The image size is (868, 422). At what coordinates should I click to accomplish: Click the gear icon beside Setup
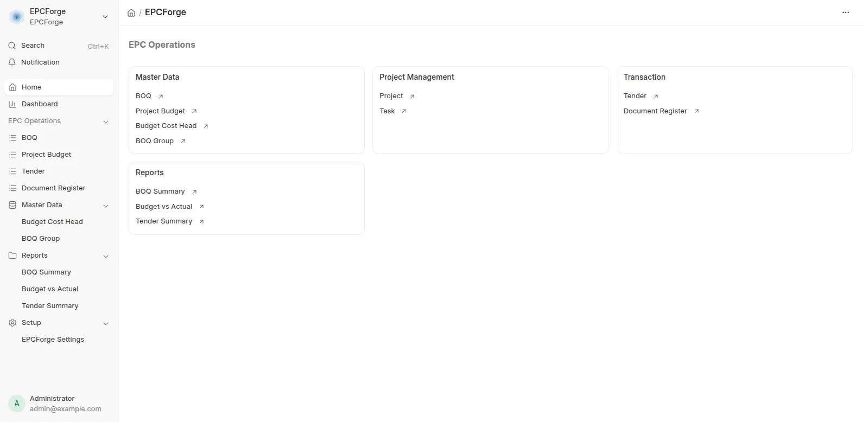12,323
